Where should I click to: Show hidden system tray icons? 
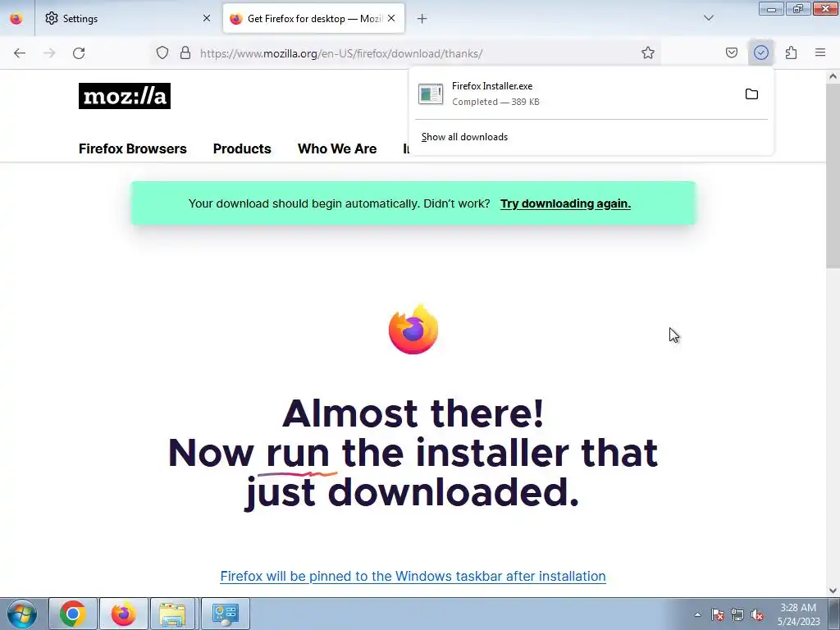tap(697, 614)
